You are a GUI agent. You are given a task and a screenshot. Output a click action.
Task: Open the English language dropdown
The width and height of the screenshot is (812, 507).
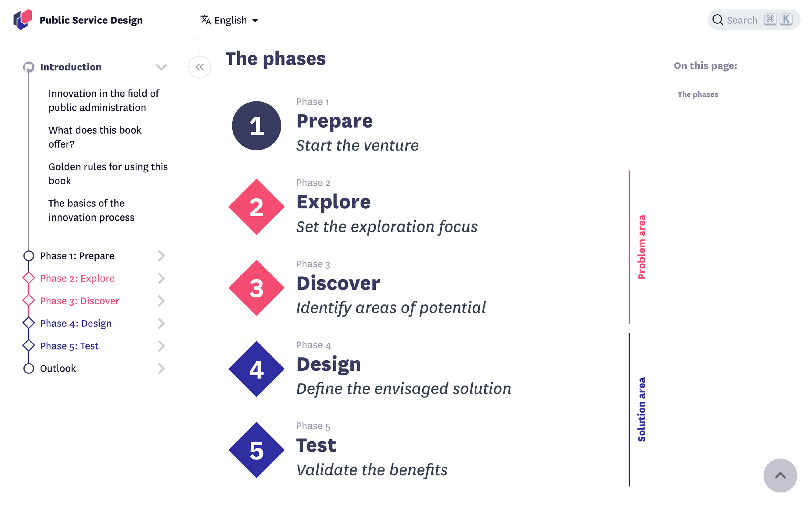pos(230,20)
